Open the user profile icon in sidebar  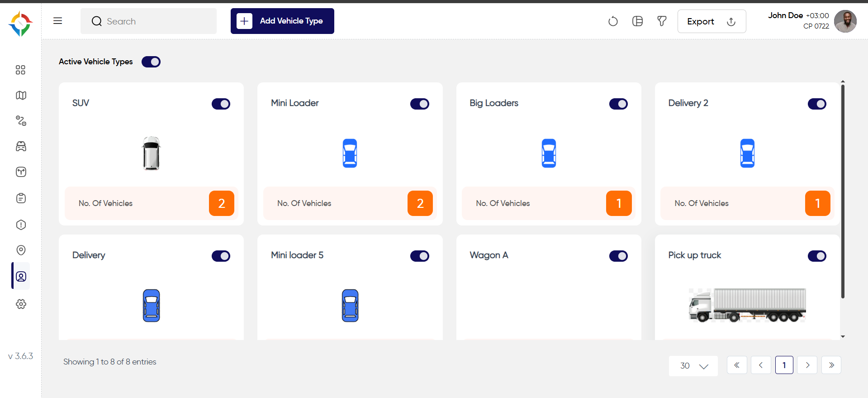pyautogui.click(x=21, y=276)
